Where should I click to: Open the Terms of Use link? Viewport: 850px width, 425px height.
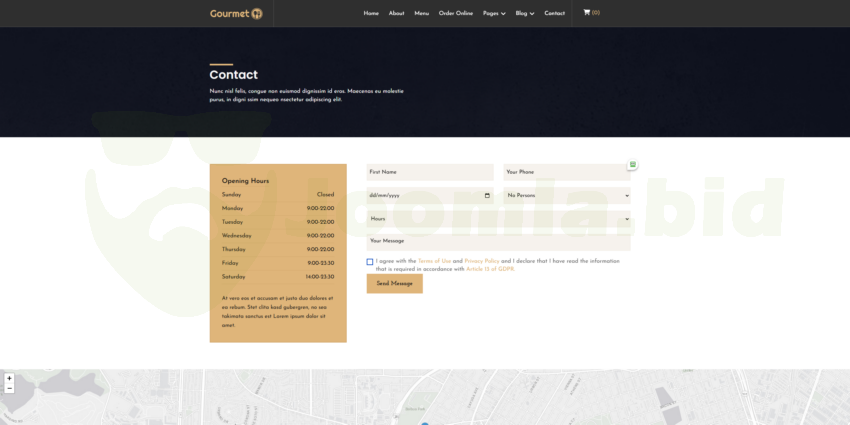point(434,261)
